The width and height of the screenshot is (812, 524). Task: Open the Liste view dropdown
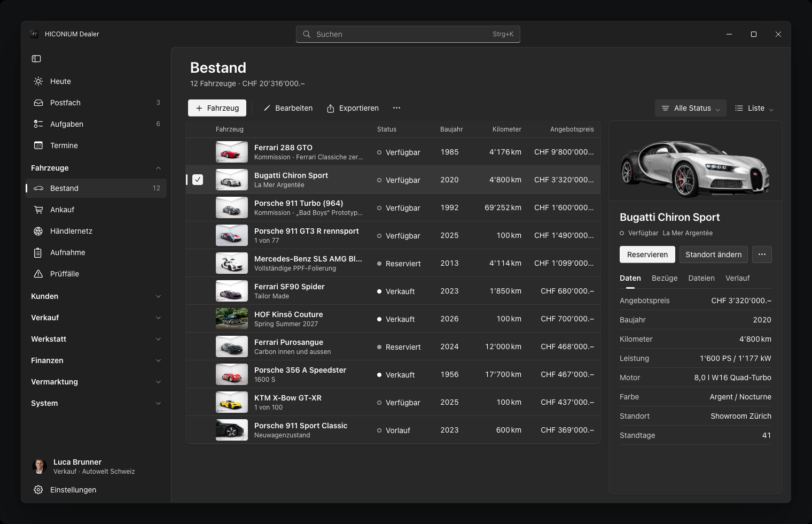(754, 108)
